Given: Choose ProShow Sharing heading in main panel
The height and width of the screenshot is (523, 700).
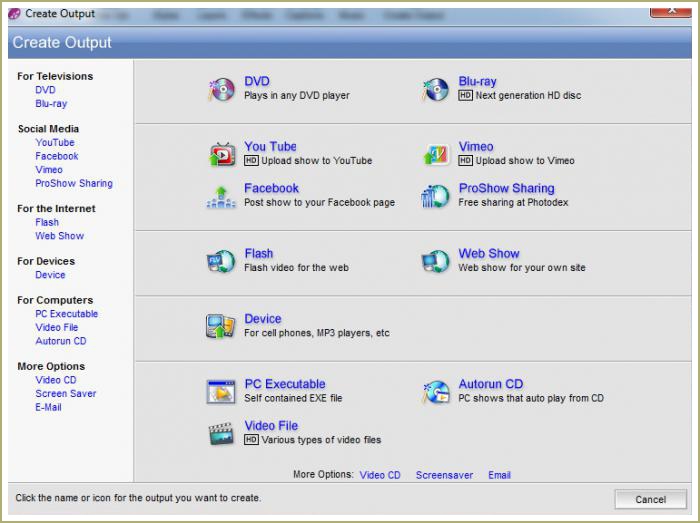Looking at the screenshot, I should pos(506,188).
